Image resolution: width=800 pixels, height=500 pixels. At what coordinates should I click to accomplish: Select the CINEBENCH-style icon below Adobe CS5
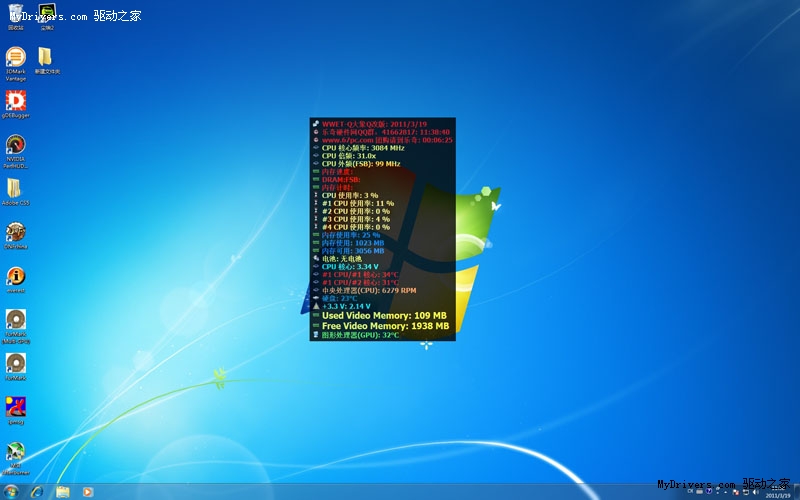click(16, 235)
